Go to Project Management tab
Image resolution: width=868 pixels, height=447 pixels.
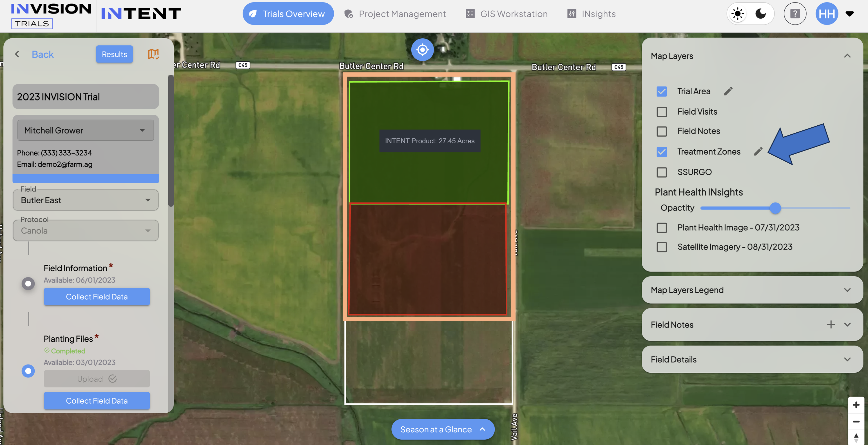pos(395,14)
